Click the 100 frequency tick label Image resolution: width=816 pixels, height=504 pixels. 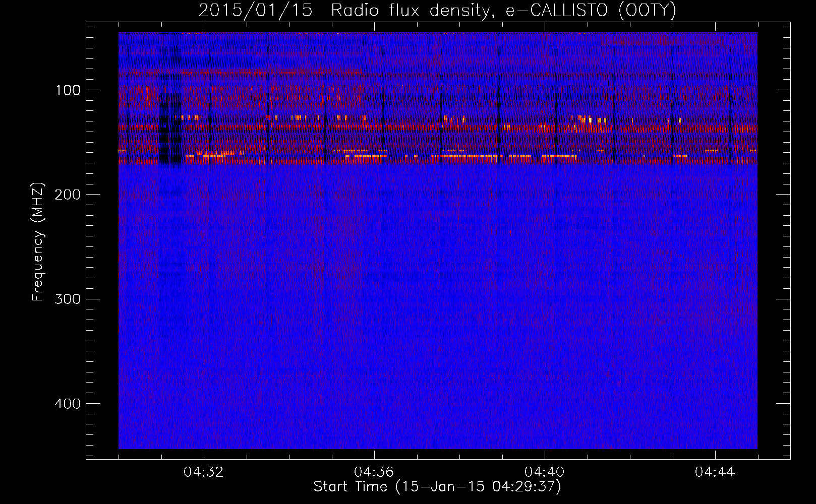[x=68, y=91]
